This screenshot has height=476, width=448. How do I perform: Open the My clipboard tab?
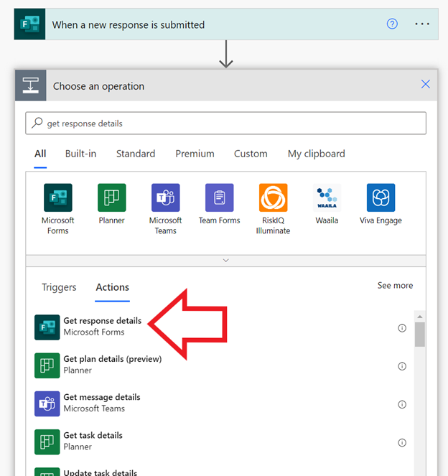point(316,154)
